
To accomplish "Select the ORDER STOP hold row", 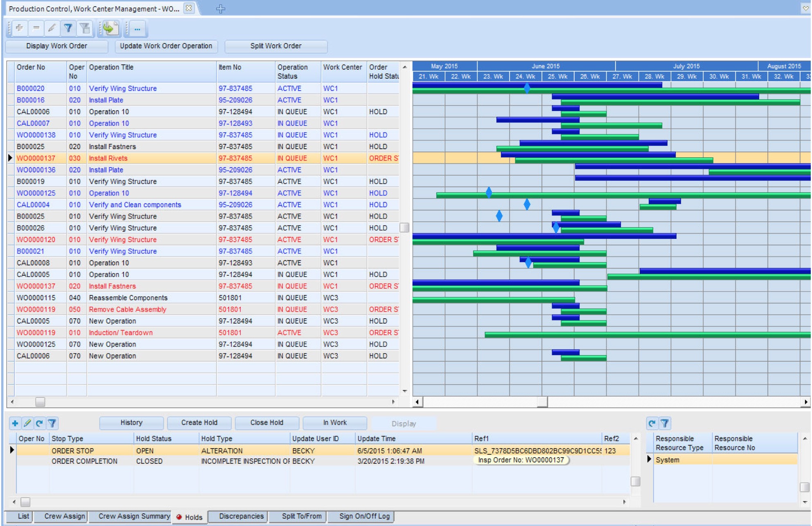I will tap(319, 451).
